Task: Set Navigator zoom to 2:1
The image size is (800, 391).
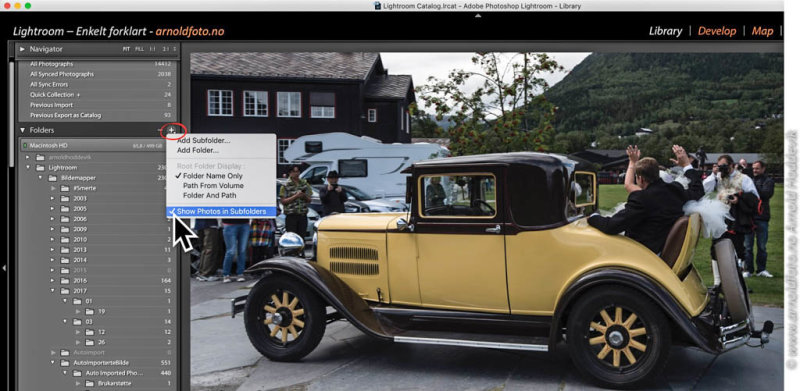Action: [165, 49]
